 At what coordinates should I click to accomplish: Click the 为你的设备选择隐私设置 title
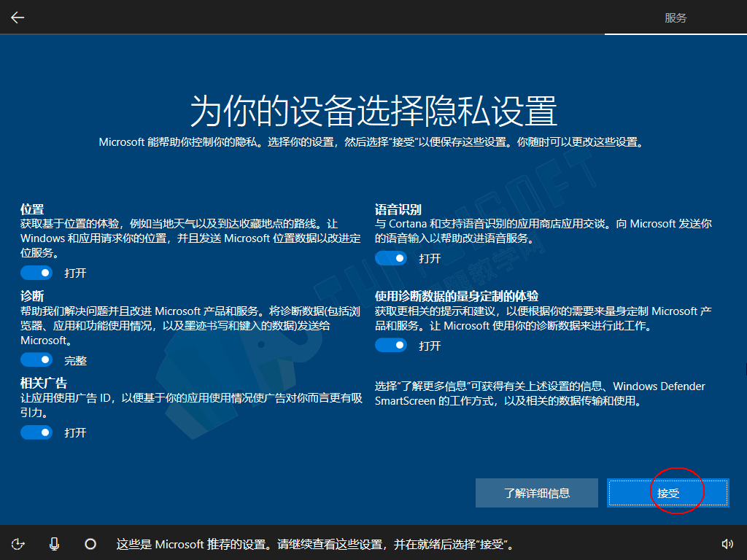pos(373,111)
